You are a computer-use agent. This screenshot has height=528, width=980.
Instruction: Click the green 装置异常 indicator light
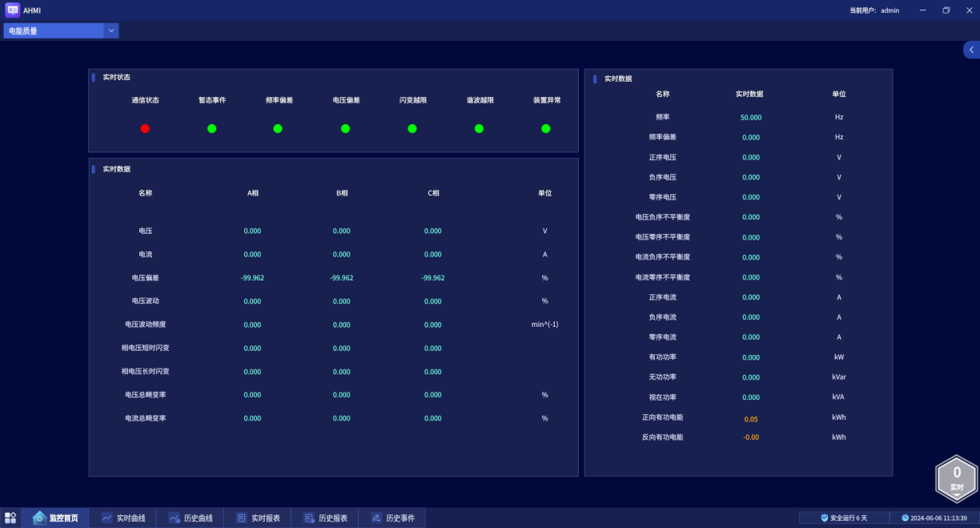546,128
